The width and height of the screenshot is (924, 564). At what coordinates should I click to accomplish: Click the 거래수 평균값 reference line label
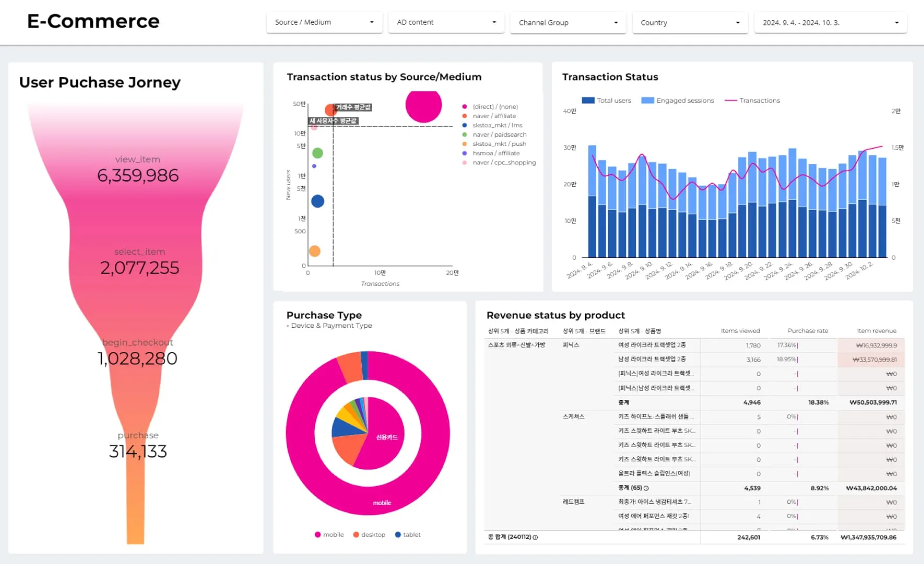[x=353, y=107]
